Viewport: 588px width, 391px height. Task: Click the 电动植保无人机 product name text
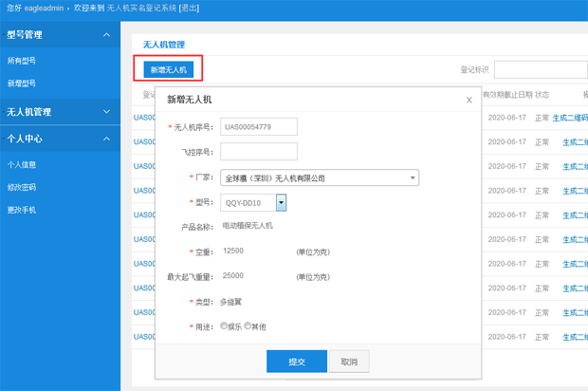click(x=248, y=226)
